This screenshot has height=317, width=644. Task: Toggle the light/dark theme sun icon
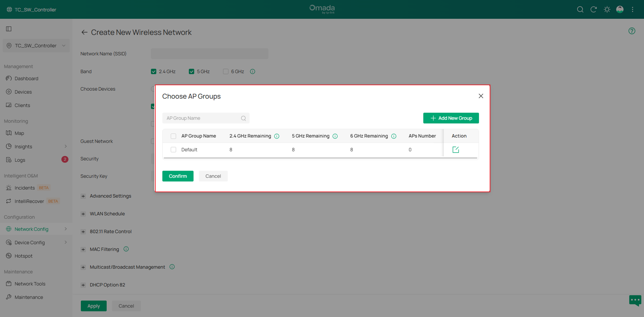pos(607,9)
